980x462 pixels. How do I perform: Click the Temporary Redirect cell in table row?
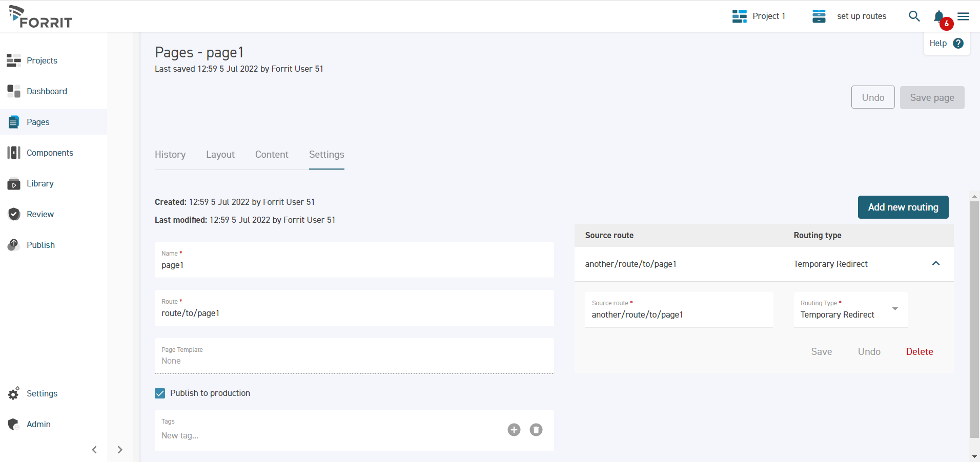pyautogui.click(x=830, y=264)
